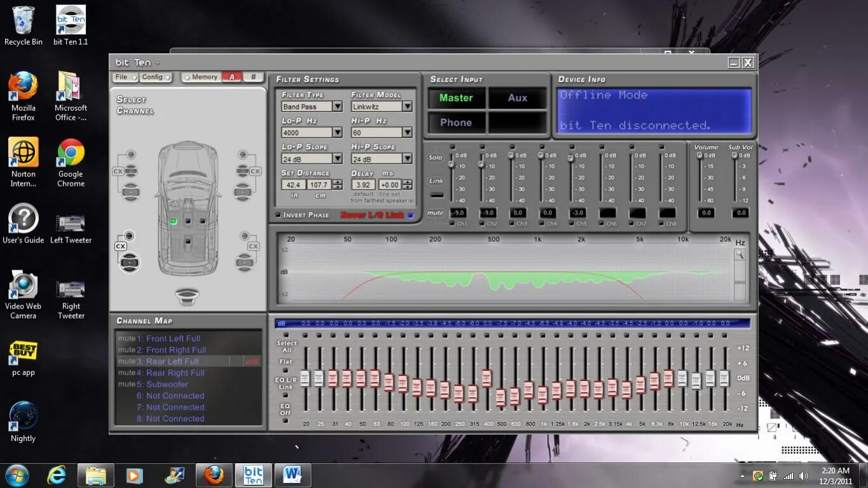The width and height of the screenshot is (868, 488).
Task: Mute Ch1 with its checkbox
Action: [452, 223]
